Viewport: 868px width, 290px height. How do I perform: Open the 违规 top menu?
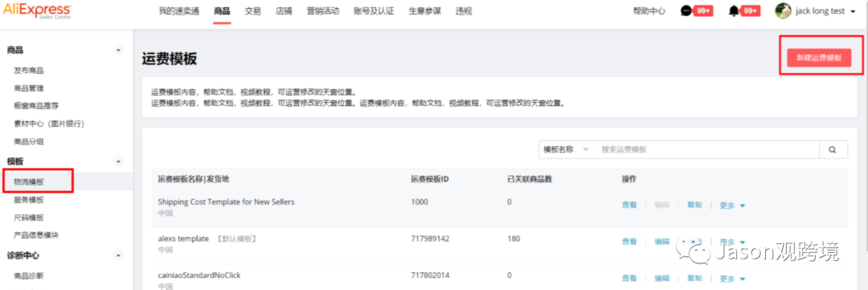tap(464, 11)
